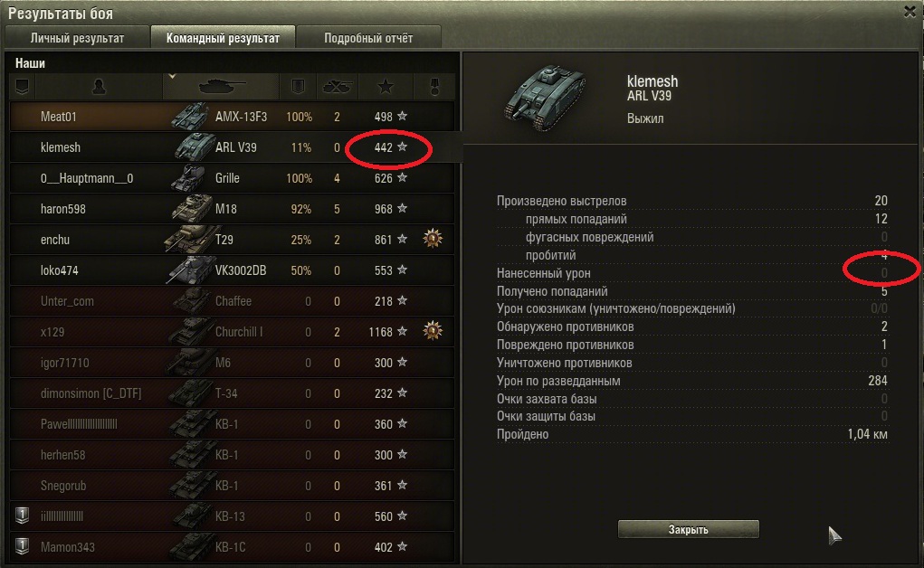Image resolution: width=924 pixels, height=568 pixels.
Task: Sort by medals achievement column icon
Action: coord(434,87)
